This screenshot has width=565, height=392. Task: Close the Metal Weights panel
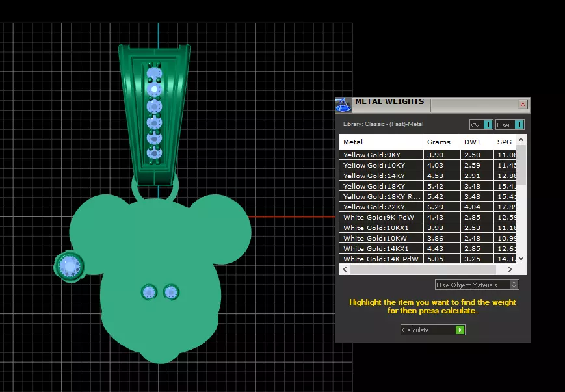pos(523,105)
